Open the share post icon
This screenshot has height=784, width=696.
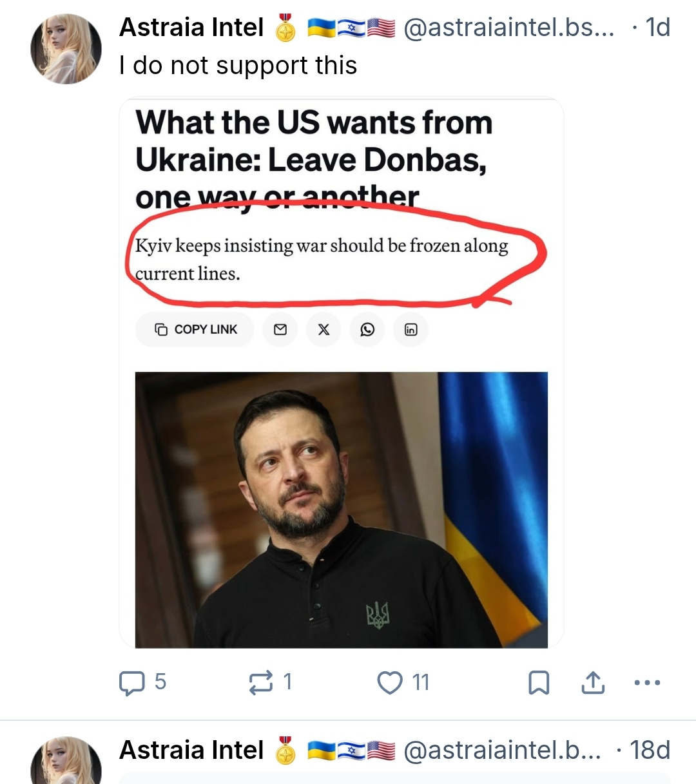[593, 683]
